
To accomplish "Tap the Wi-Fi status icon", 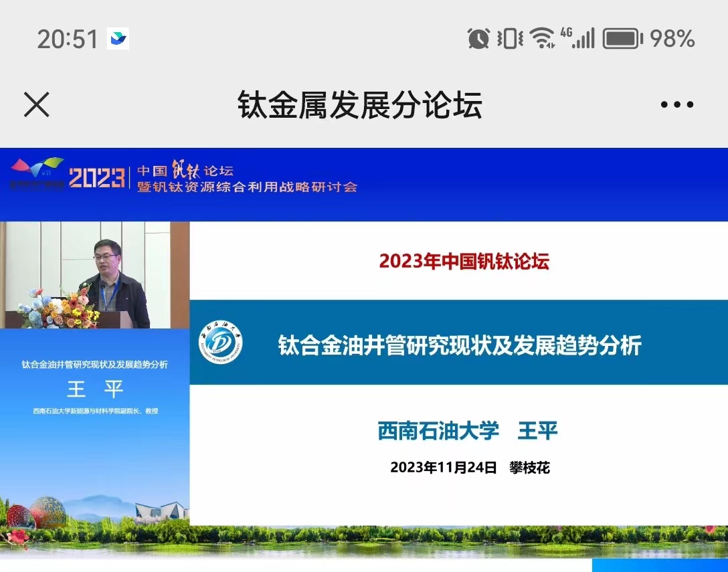I will click(x=542, y=38).
